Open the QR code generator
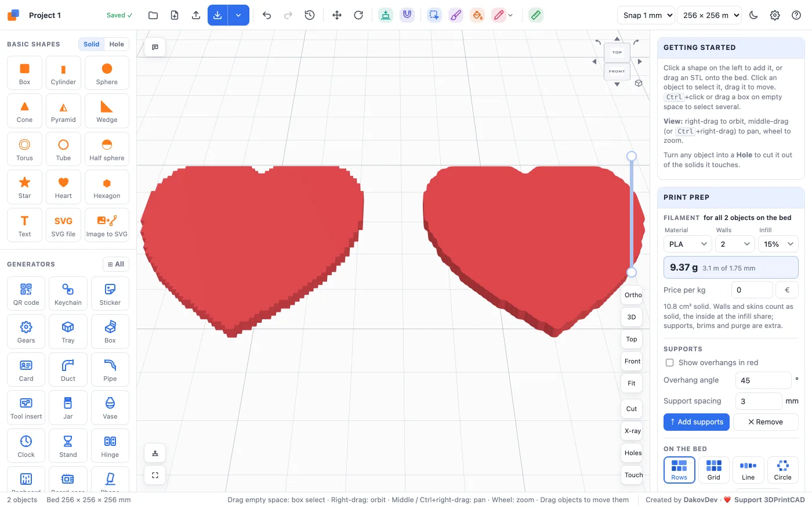Image resolution: width=812 pixels, height=508 pixels. click(x=26, y=294)
